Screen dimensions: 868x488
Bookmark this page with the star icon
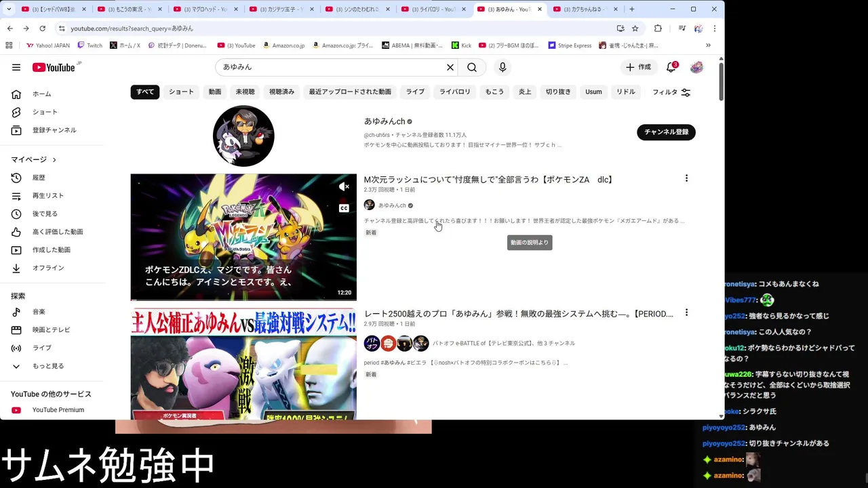(x=635, y=28)
